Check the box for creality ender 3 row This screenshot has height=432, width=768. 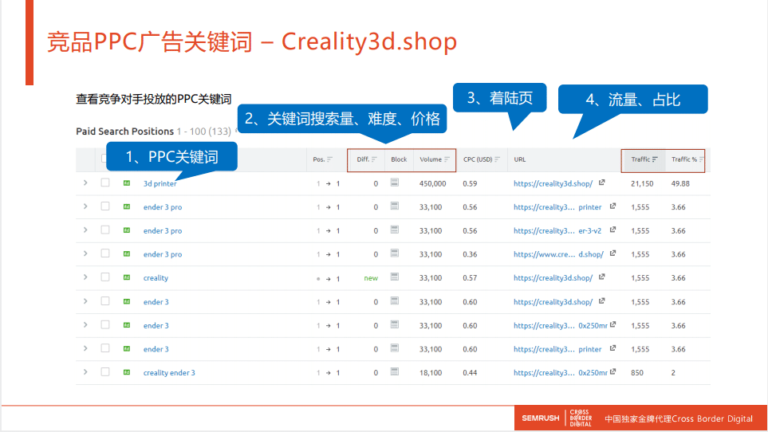point(105,373)
